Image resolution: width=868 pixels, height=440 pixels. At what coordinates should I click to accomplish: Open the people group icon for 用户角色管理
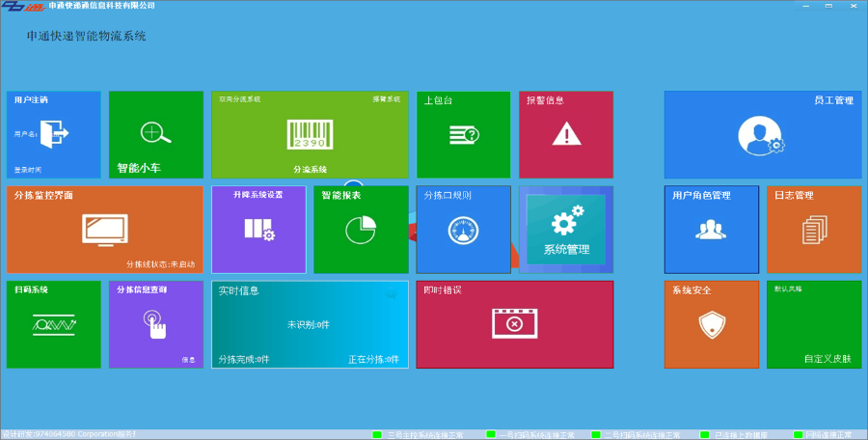pos(711,230)
